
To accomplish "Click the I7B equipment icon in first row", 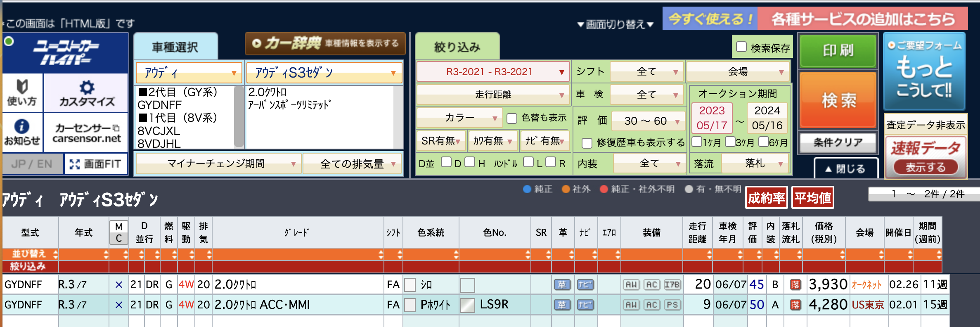I will pyautogui.click(x=672, y=284).
